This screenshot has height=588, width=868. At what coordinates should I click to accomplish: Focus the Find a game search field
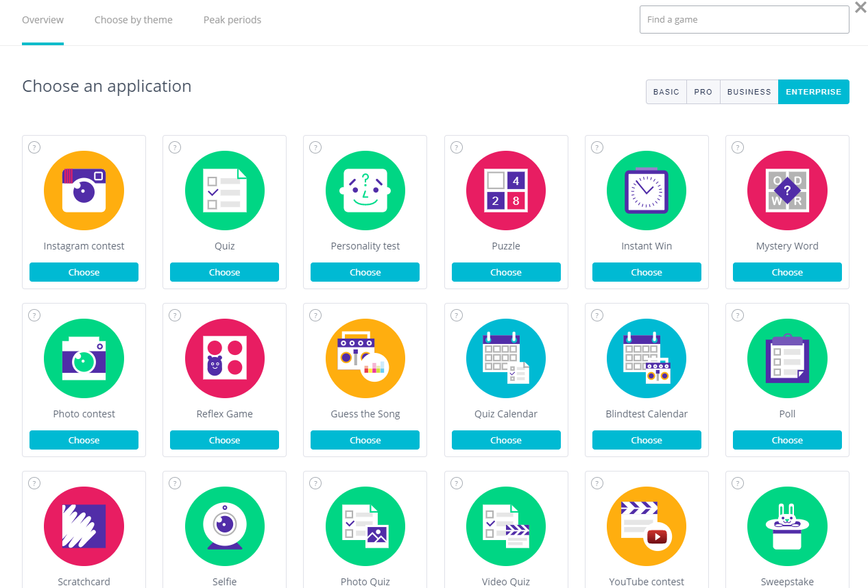[745, 20]
